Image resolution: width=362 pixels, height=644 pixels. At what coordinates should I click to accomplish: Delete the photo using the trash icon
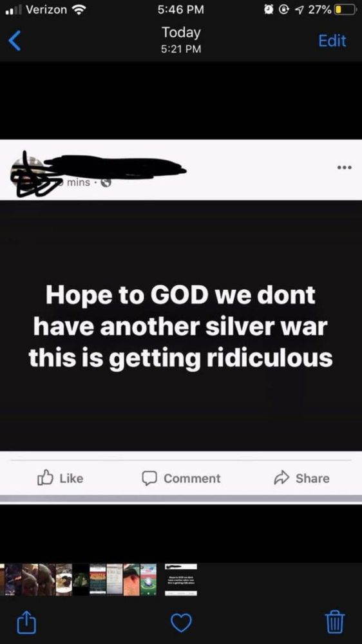(336, 622)
